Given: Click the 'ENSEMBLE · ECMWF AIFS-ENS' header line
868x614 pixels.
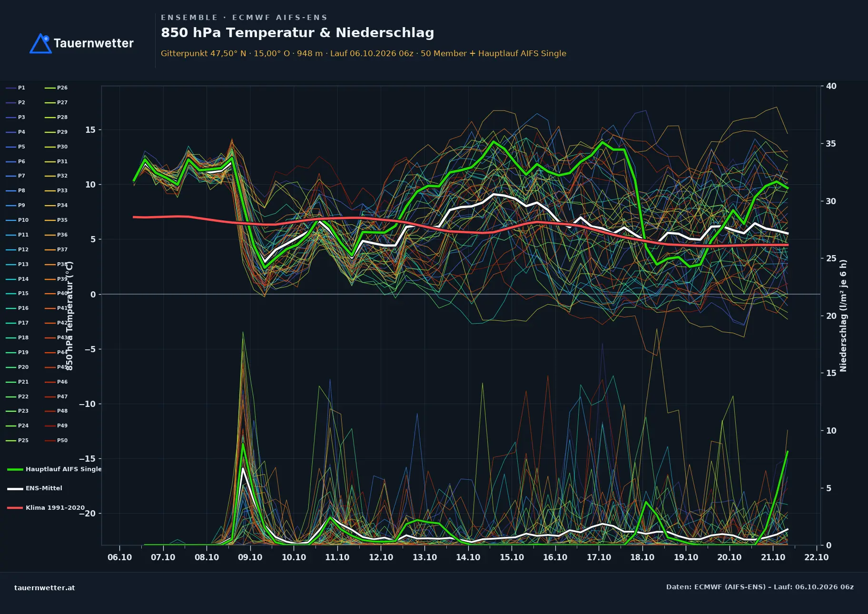Looking at the screenshot, I should (x=244, y=18).
